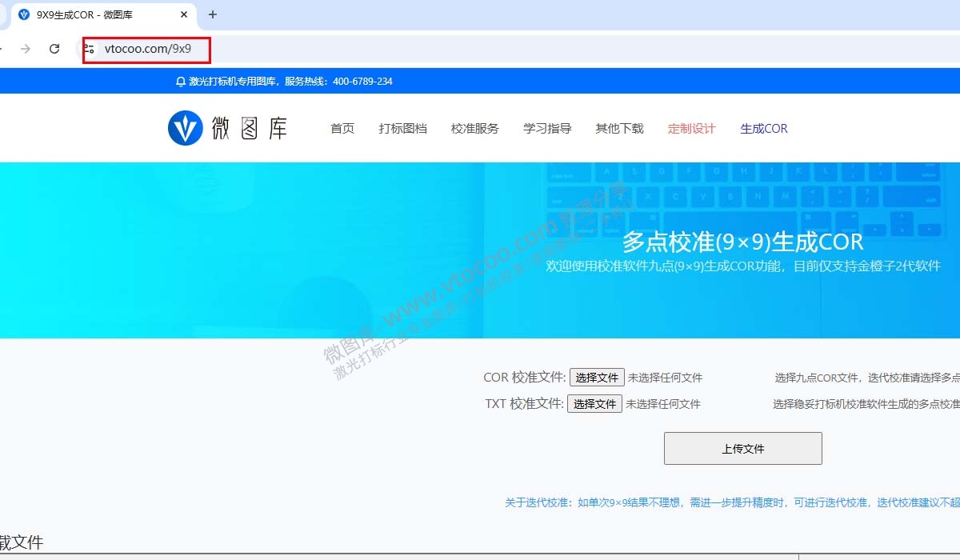Click the browser back arrow
Image resolution: width=960 pixels, height=560 pixels.
click(x=3, y=47)
